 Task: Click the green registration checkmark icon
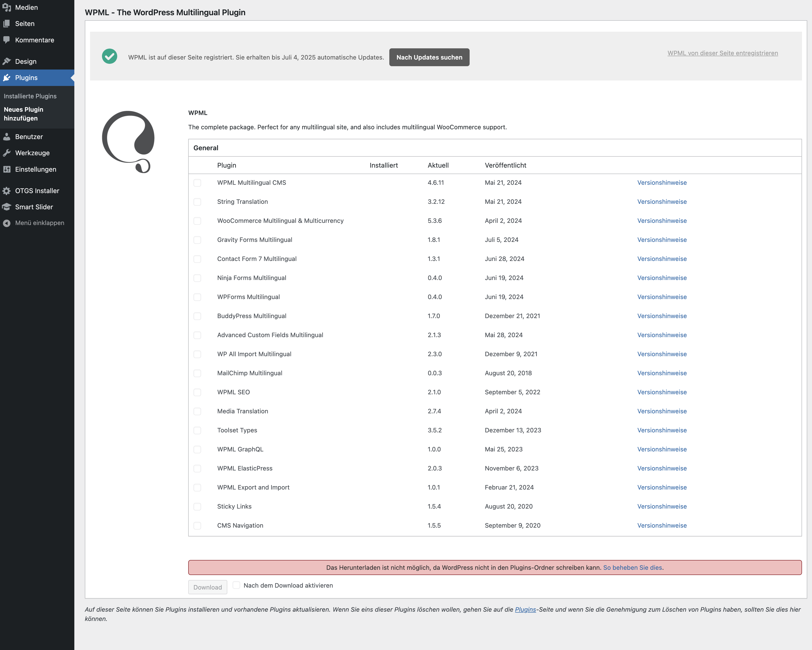coord(110,56)
